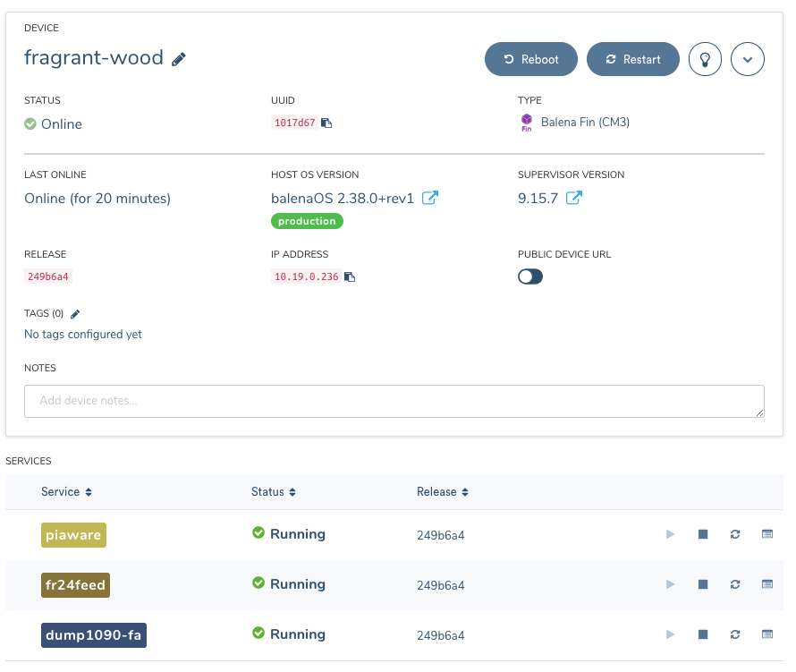Screen dimensions: 796x672
Task: Open terminal for the fr24feed service
Action: (x=767, y=584)
